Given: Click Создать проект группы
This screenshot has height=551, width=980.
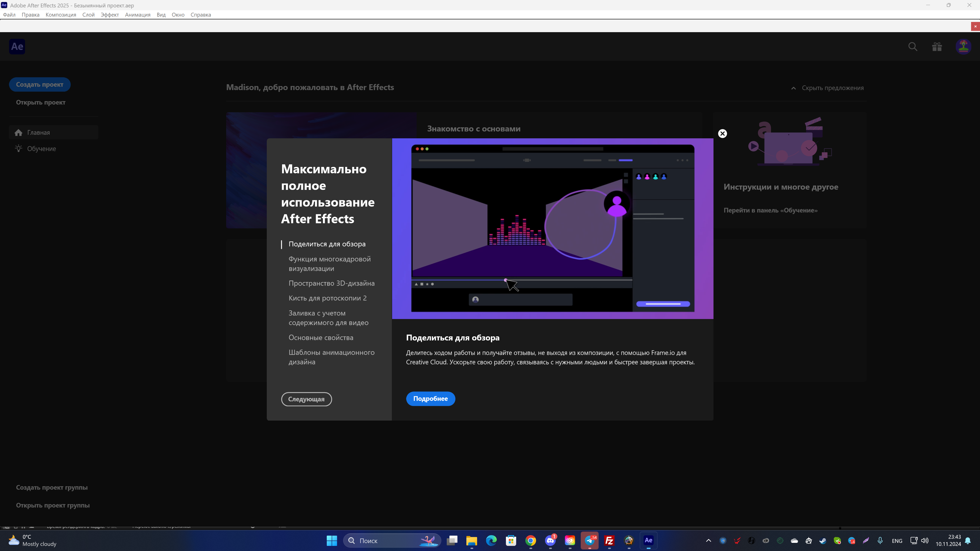Looking at the screenshot, I should (52, 487).
